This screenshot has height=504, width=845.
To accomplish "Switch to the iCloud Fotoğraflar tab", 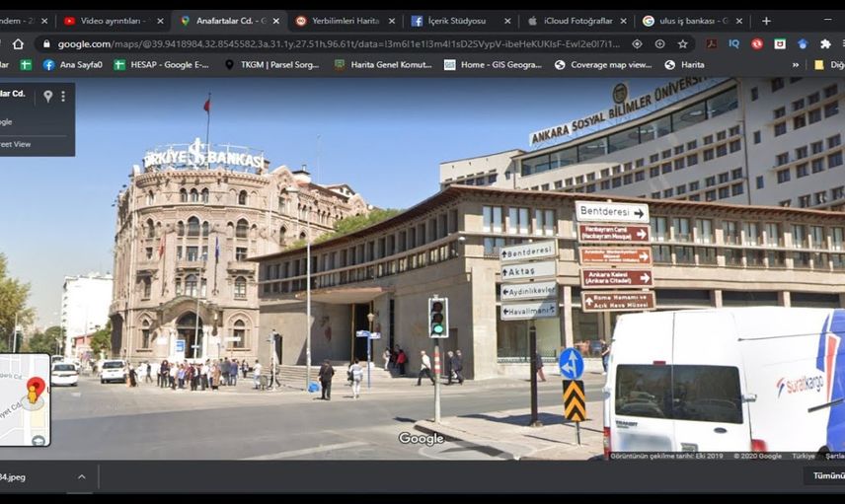I will (576, 20).
